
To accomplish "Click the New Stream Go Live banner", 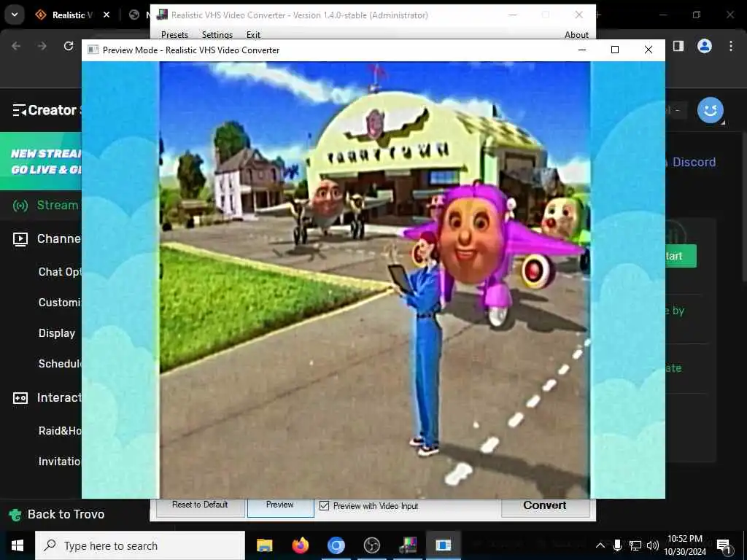I will pos(41,161).
